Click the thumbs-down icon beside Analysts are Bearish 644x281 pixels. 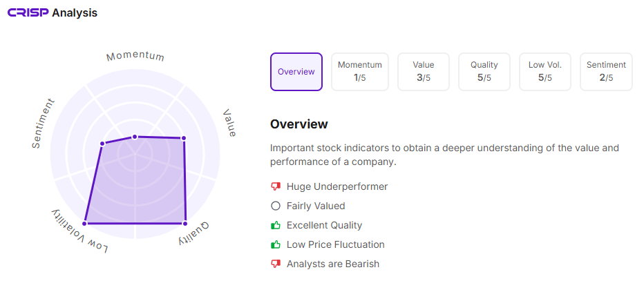click(x=276, y=264)
